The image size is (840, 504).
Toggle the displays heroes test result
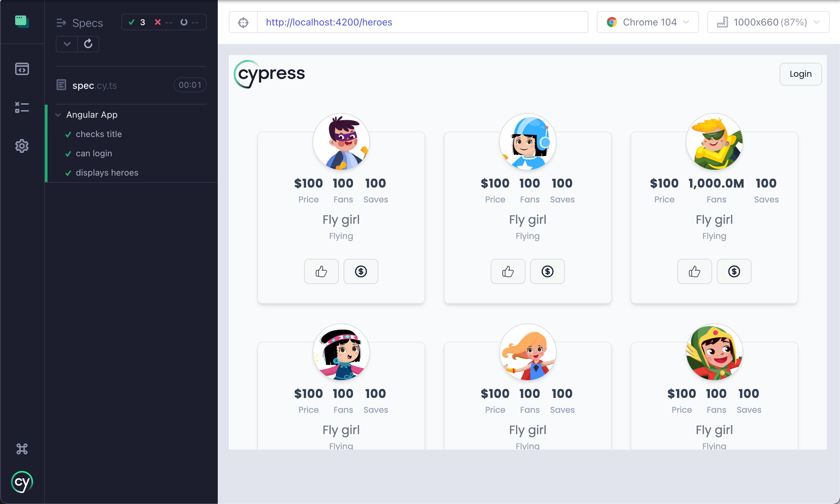107,172
